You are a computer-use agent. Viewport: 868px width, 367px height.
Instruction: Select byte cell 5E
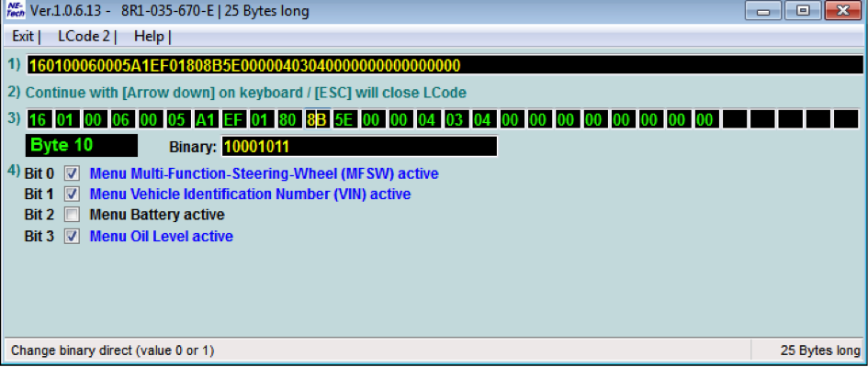344,120
